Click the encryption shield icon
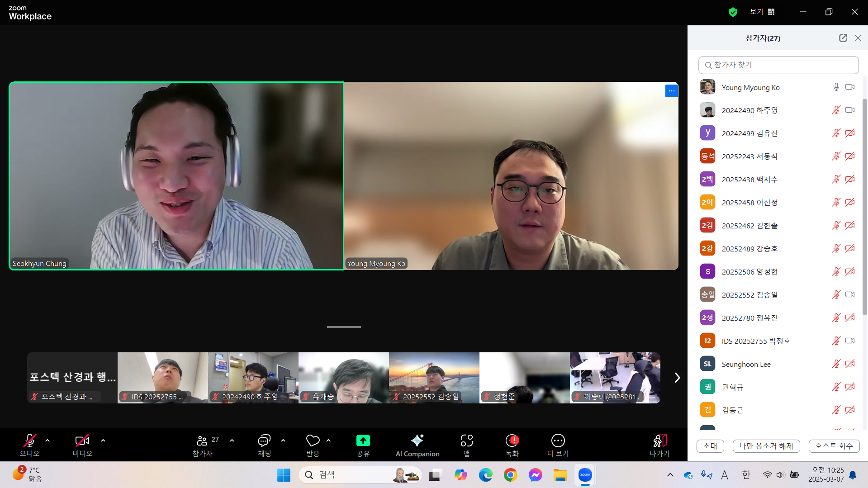868x488 pixels. pyautogui.click(x=733, y=12)
